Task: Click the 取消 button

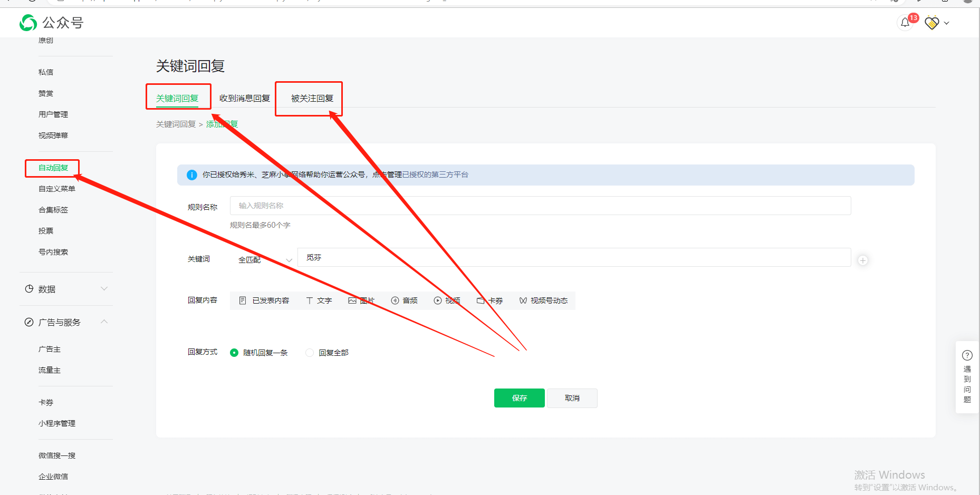Action: (572, 398)
